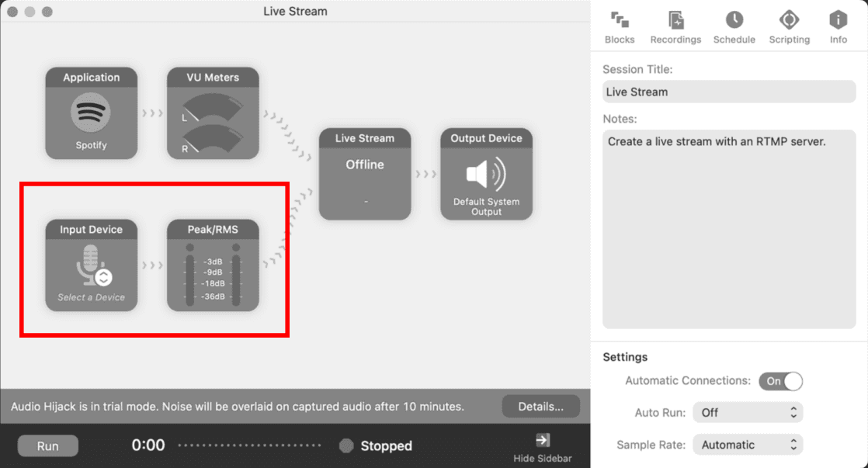Switch to the Schedule tab
The image size is (868, 468).
tap(734, 28)
